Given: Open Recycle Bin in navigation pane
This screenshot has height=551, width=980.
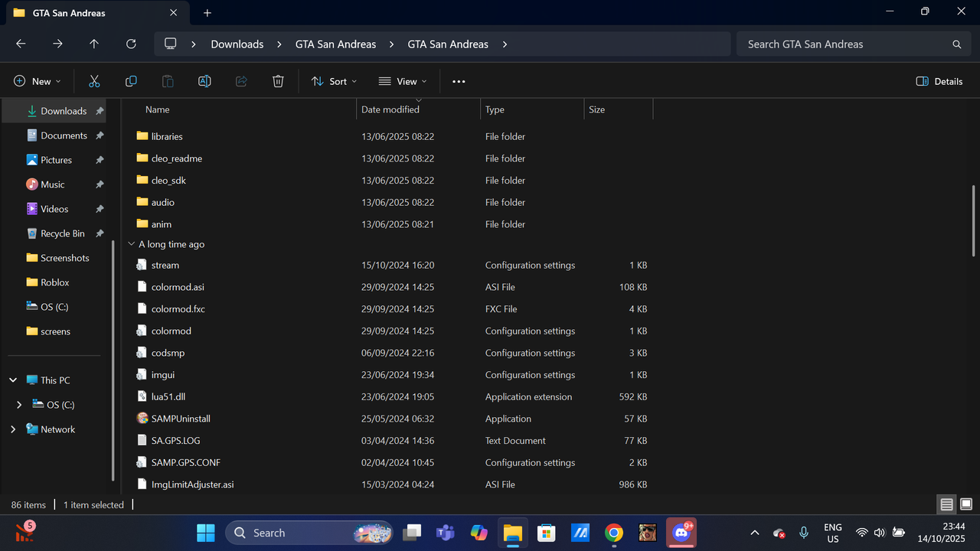Looking at the screenshot, I should [62, 233].
